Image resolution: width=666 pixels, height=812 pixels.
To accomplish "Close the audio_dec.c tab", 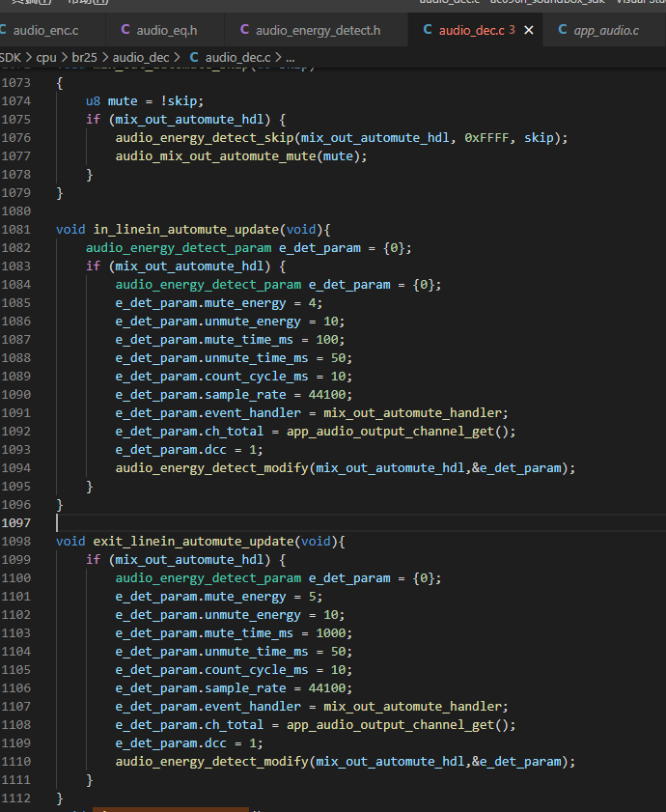I will [x=529, y=31].
